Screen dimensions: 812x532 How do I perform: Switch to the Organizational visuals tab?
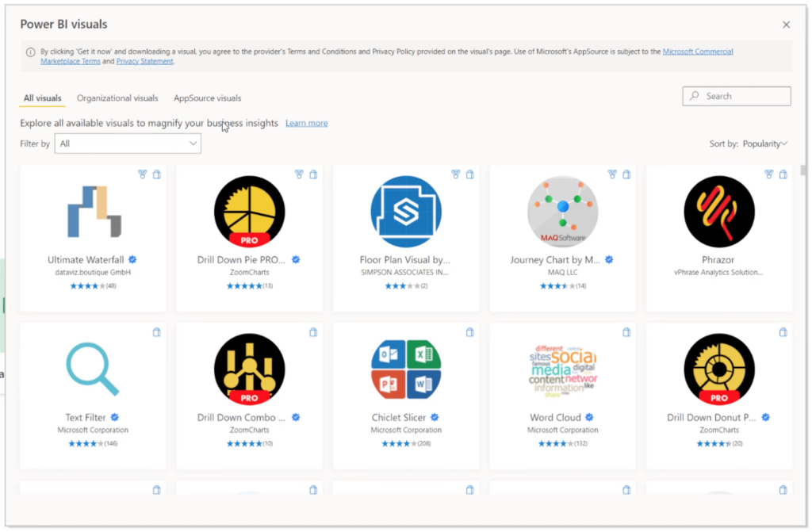click(117, 98)
